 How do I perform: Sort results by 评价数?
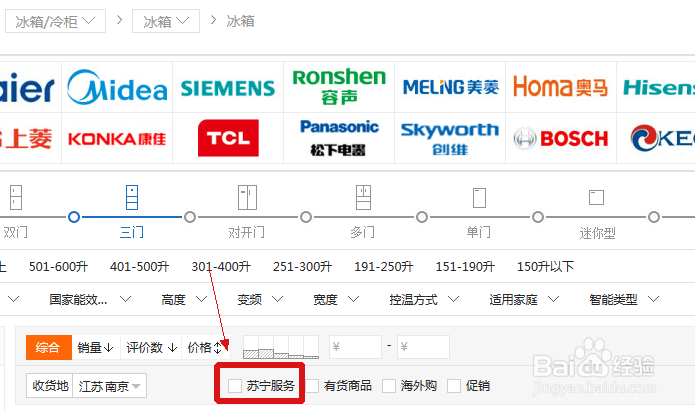tap(151, 347)
